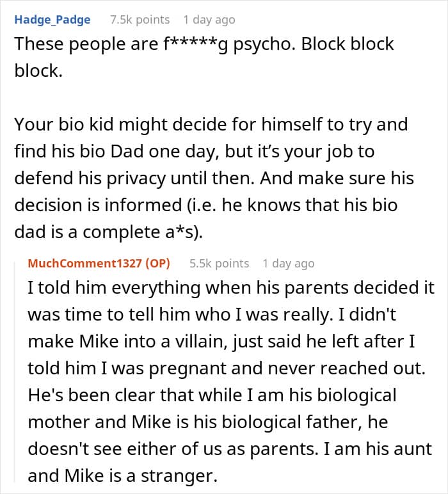
Task: Click the 'He's been clear that while' line
Action: point(212,395)
